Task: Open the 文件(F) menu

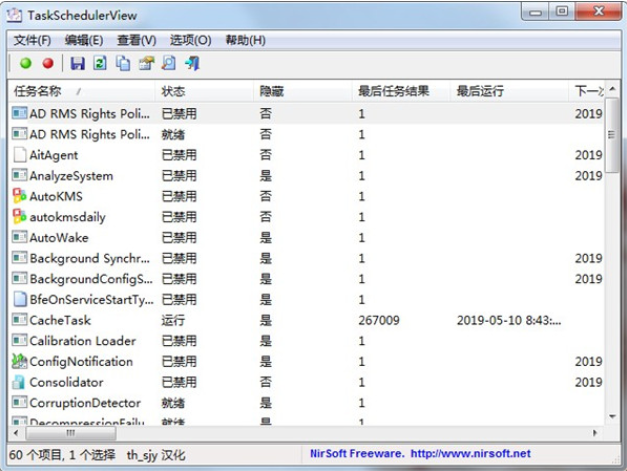Action: (x=32, y=40)
